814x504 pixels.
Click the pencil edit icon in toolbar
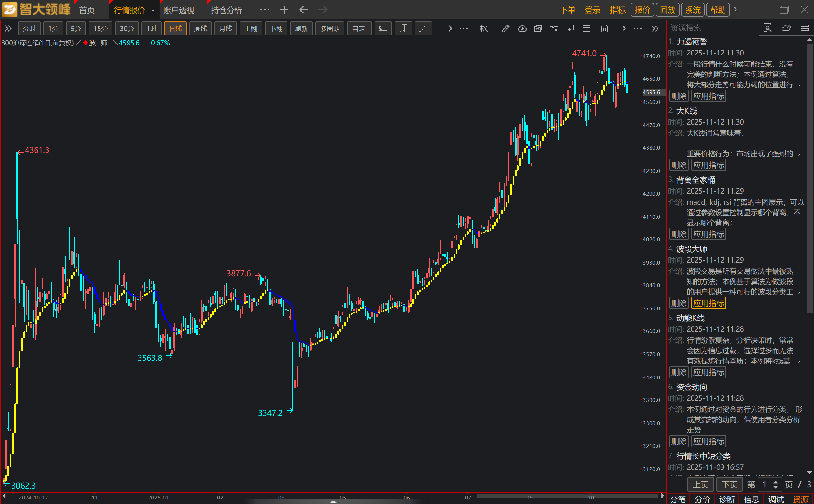click(506, 29)
